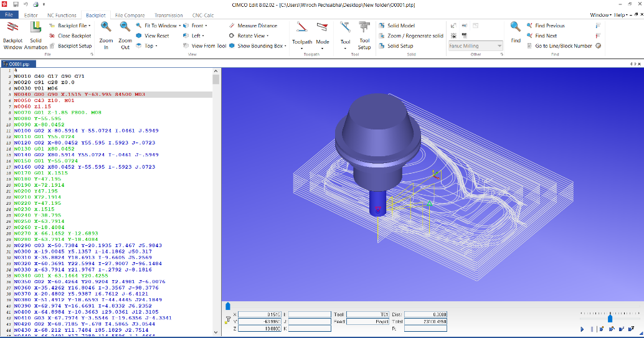Open the Fanuc Milling combo box
Viewport: 644px width, 338px height.
click(475, 46)
